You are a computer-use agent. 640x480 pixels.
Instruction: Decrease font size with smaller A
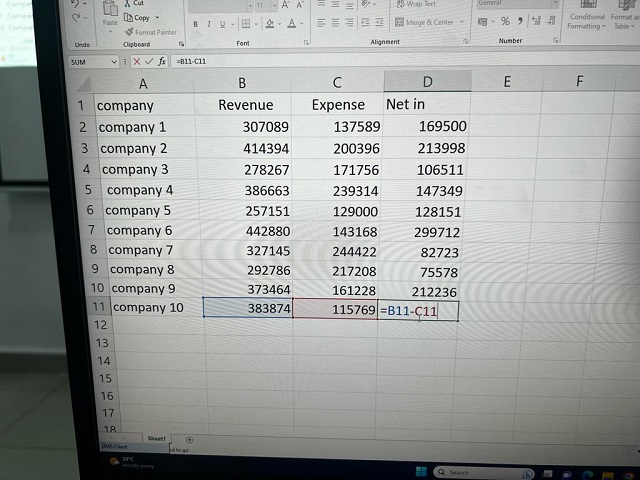pyautogui.click(x=300, y=5)
